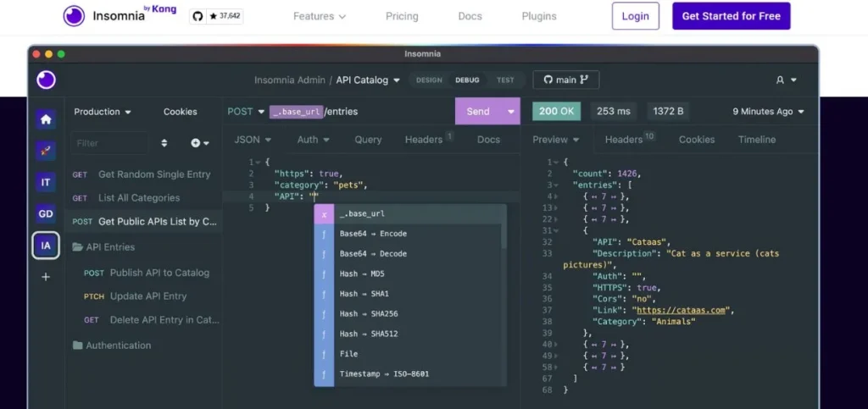This screenshot has width=868, height=409.
Task: Expand the folded object at response line 13
Action: click(556, 207)
